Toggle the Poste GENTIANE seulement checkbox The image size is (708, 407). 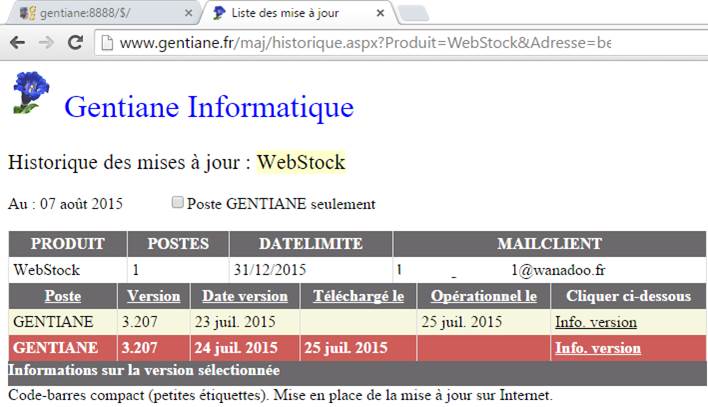click(x=177, y=202)
